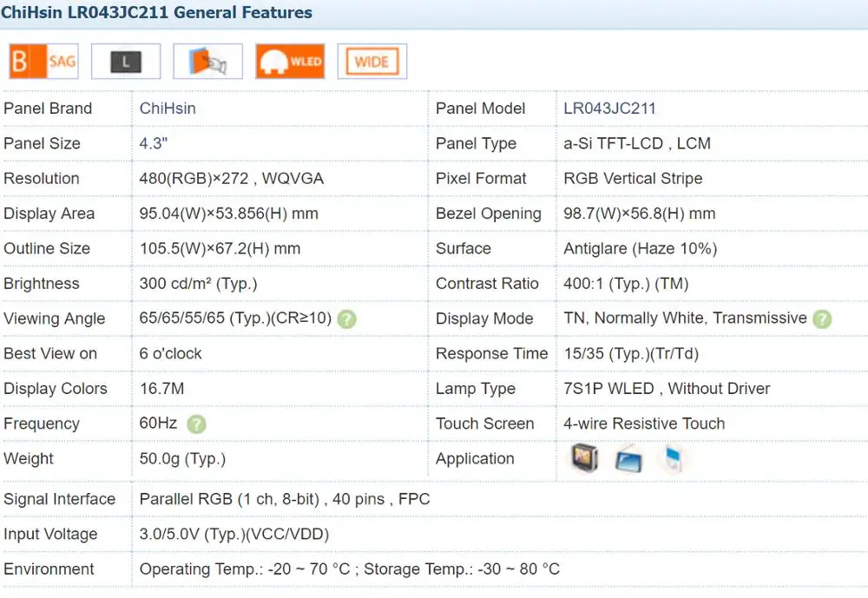The image size is (868, 598).
Task: Click the Response Time value 15/35 (Typ.)(Tr/Td)
Action: point(631,353)
